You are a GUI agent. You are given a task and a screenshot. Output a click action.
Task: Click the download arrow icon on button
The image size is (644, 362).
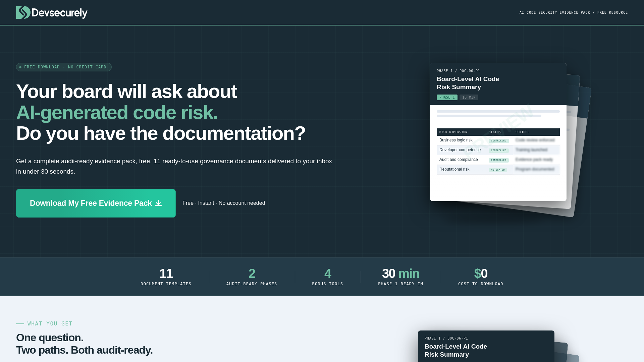tap(158, 203)
